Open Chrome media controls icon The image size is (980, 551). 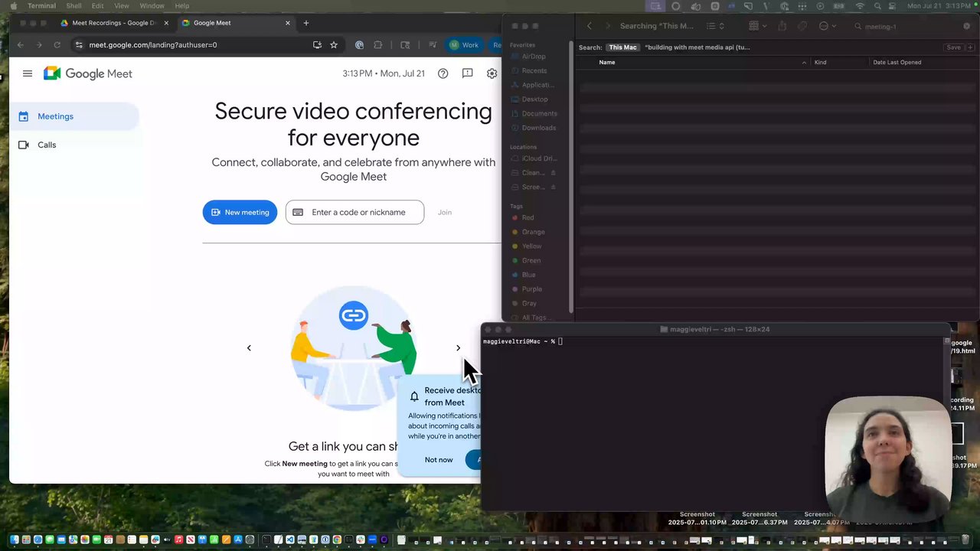coord(433,45)
